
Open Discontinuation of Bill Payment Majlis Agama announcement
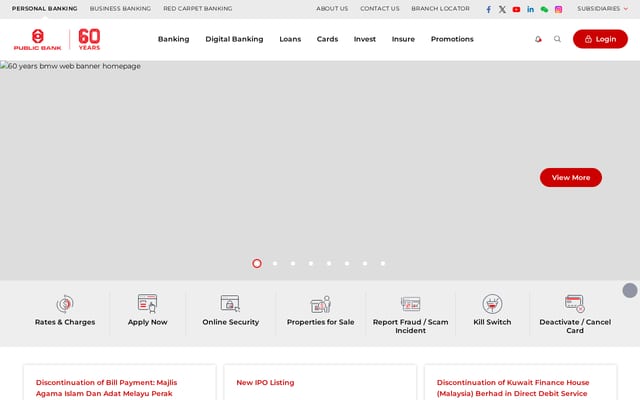click(x=107, y=388)
